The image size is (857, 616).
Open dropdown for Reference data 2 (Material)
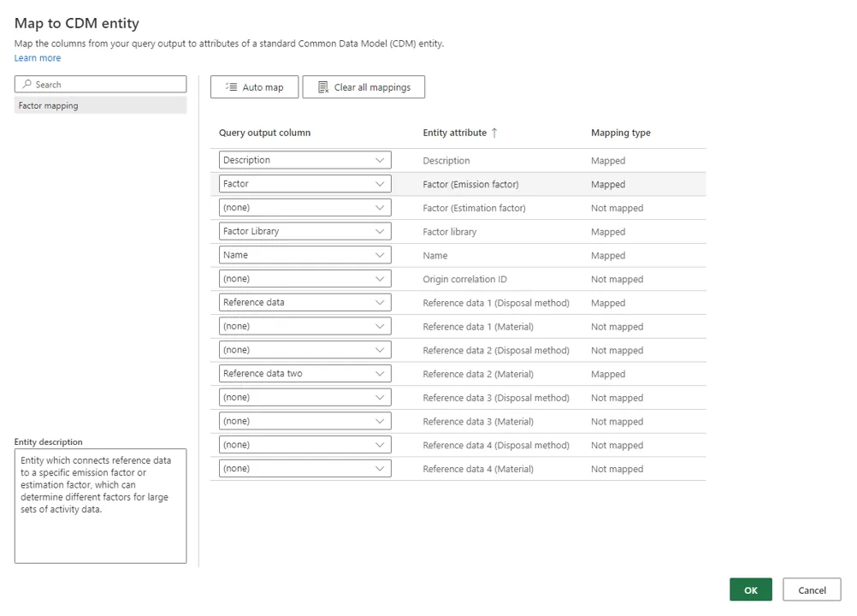[305, 373]
